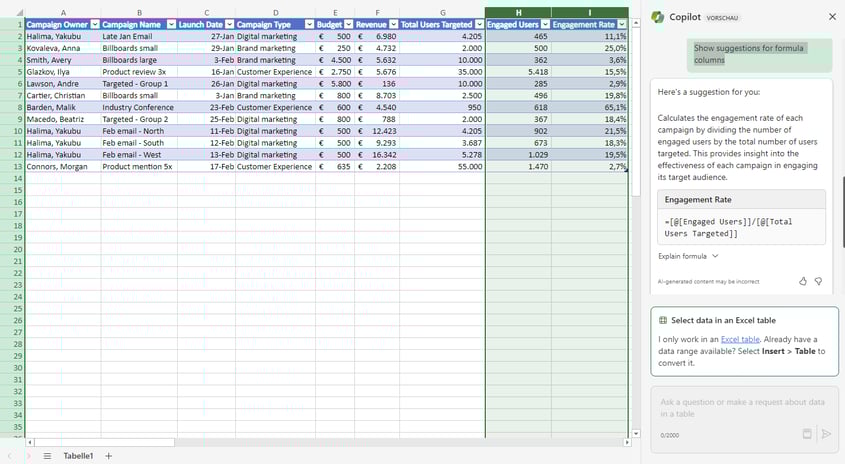Image resolution: width=845 pixels, height=464 pixels.
Task: Select engagement rate cell '25,0%'
Action: 590,48
